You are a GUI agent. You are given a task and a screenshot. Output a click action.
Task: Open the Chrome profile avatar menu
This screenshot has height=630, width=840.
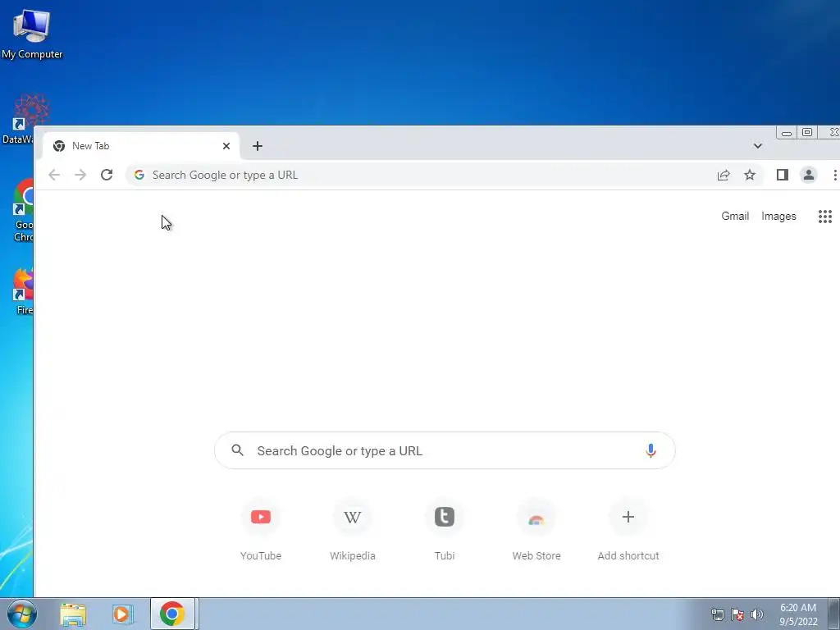pyautogui.click(x=808, y=175)
